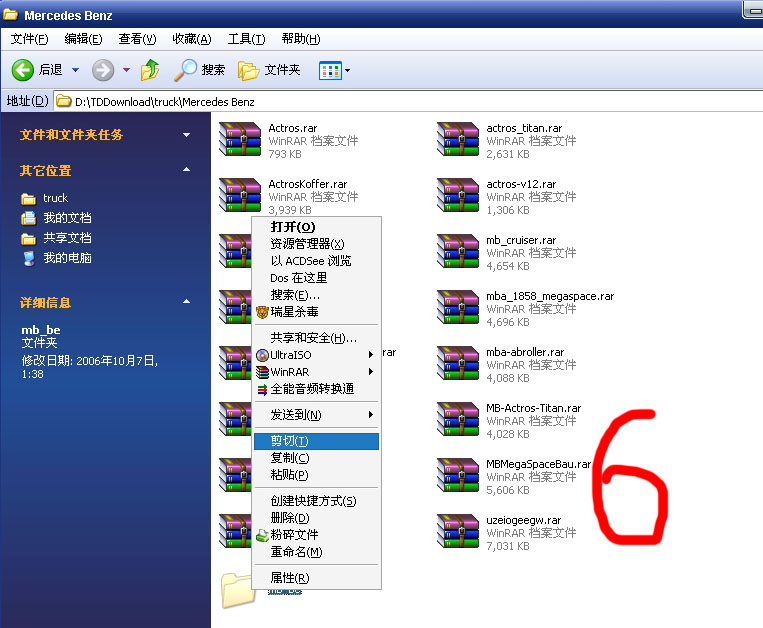763x628 pixels.
Task: Expand the WinRAR submenu
Action: (x=315, y=372)
